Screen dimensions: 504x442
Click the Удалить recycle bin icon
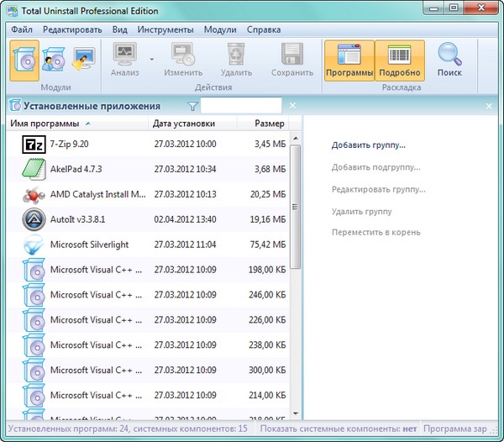coord(236,61)
